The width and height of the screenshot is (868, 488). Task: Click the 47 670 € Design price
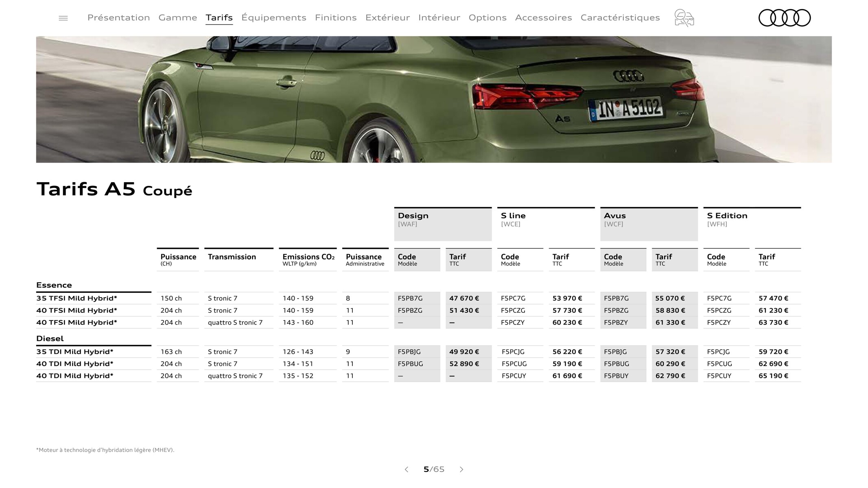point(464,298)
